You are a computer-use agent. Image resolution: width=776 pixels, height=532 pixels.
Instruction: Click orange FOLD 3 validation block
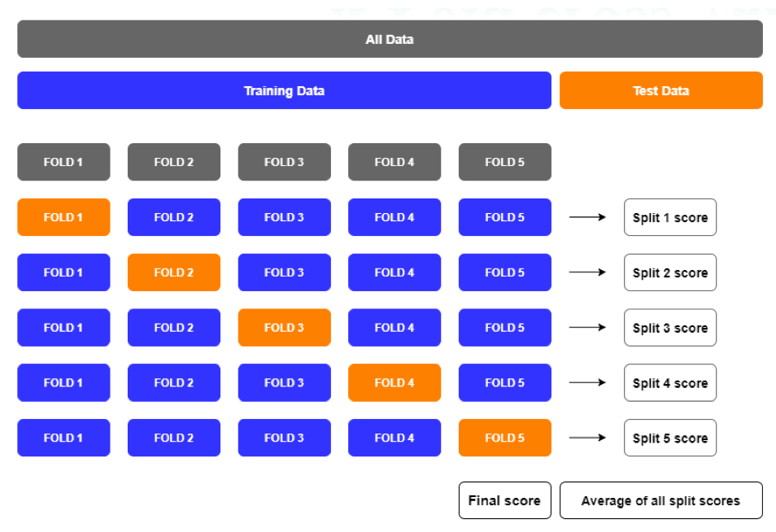click(x=284, y=328)
